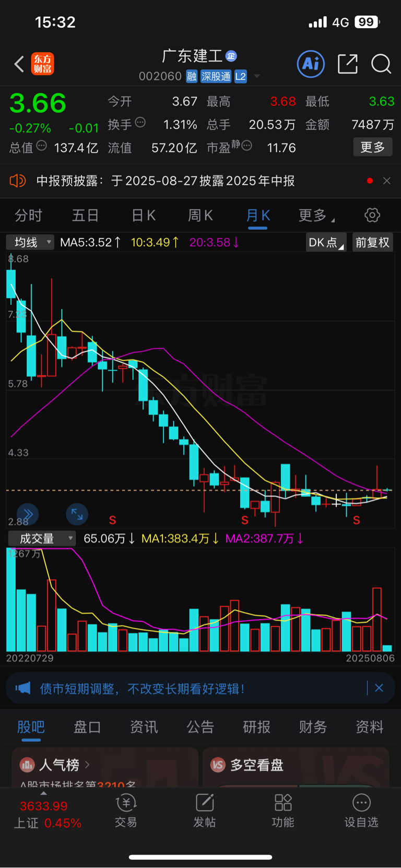This screenshot has height=868, width=401.
Task: Tap the current price 3.66
Action: (38, 103)
